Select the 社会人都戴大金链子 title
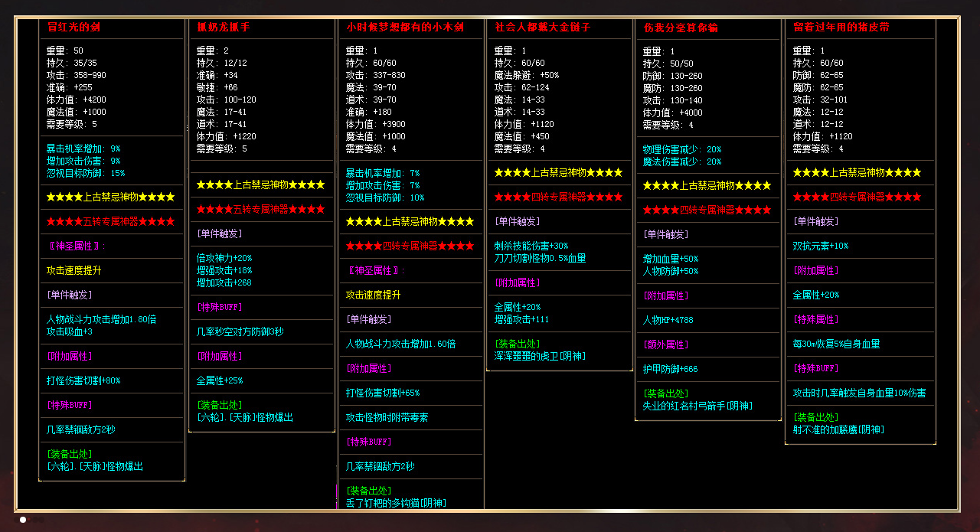The width and height of the screenshot is (980, 532). pyautogui.click(x=542, y=28)
